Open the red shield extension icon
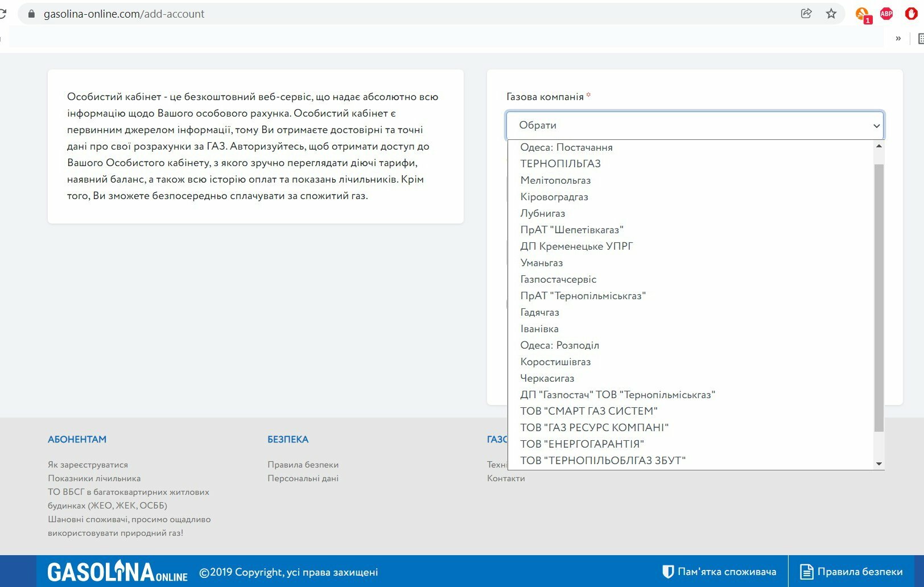Image resolution: width=924 pixels, height=587 pixels. click(911, 14)
